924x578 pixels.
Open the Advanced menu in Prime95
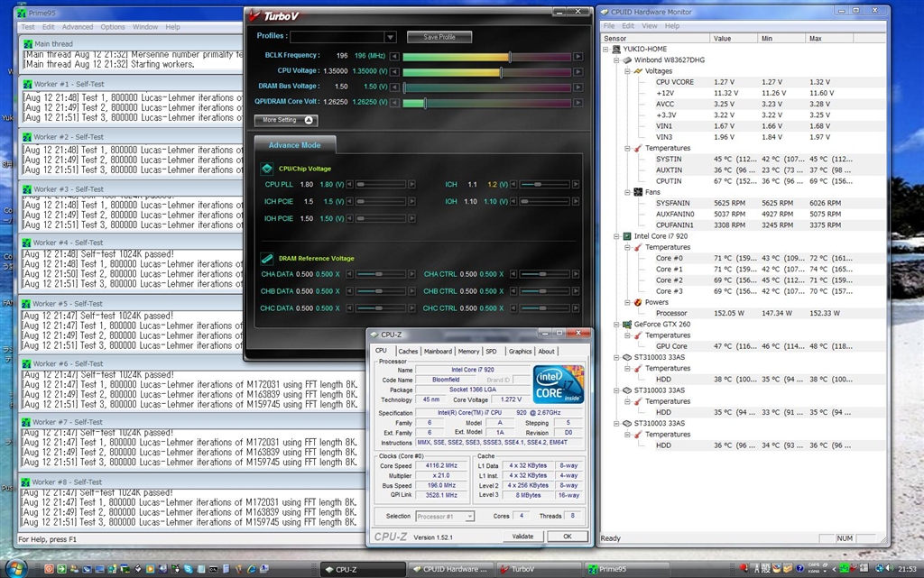(x=78, y=27)
